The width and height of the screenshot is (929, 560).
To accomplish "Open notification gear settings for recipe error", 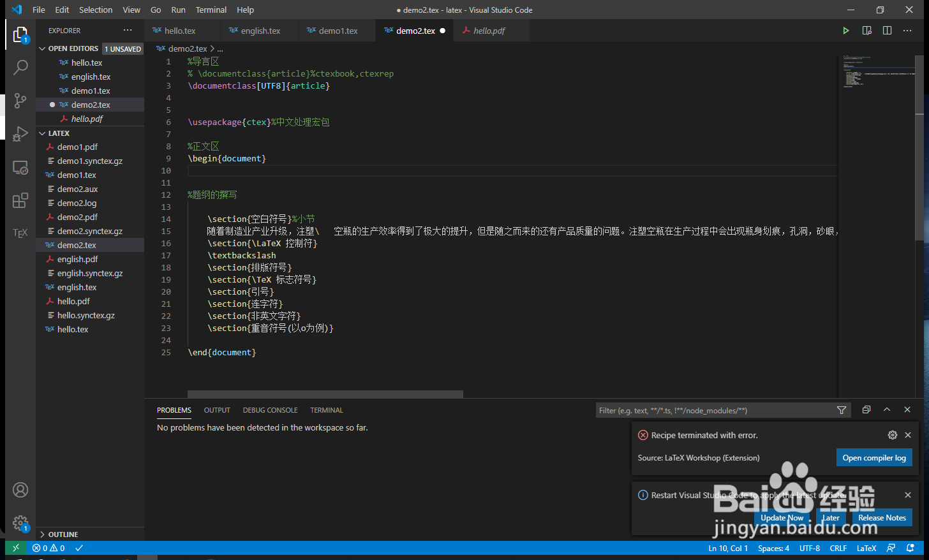I will [893, 435].
